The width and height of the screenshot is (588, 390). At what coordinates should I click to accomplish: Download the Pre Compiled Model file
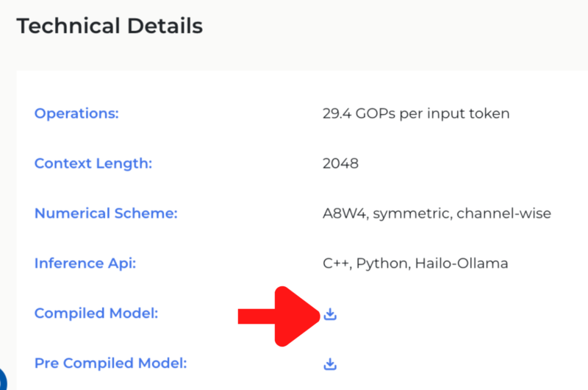coord(330,364)
